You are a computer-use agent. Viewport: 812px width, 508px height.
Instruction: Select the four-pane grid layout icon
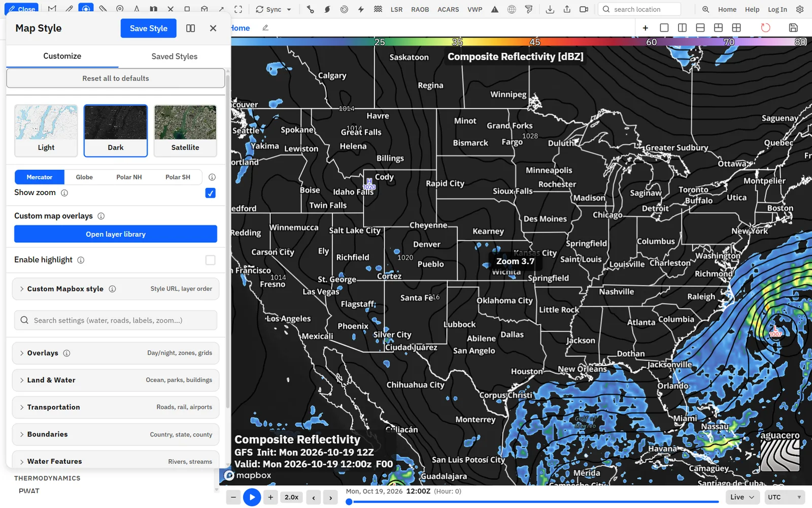(736, 27)
